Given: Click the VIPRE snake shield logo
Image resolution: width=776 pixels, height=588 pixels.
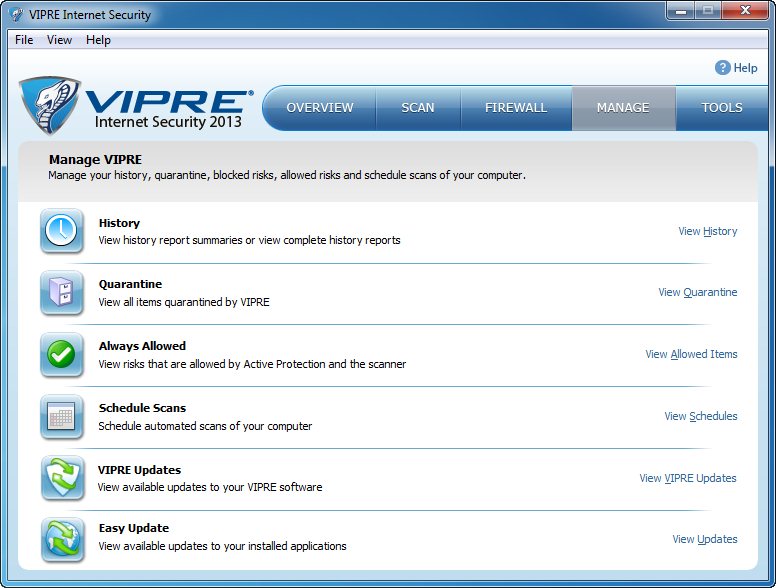Looking at the screenshot, I should [x=48, y=105].
